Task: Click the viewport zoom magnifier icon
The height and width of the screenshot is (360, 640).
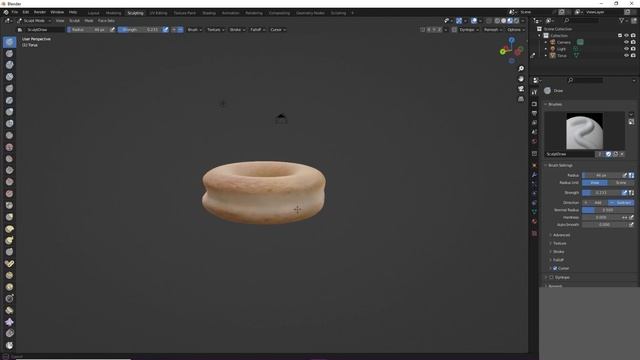Action: (521, 69)
